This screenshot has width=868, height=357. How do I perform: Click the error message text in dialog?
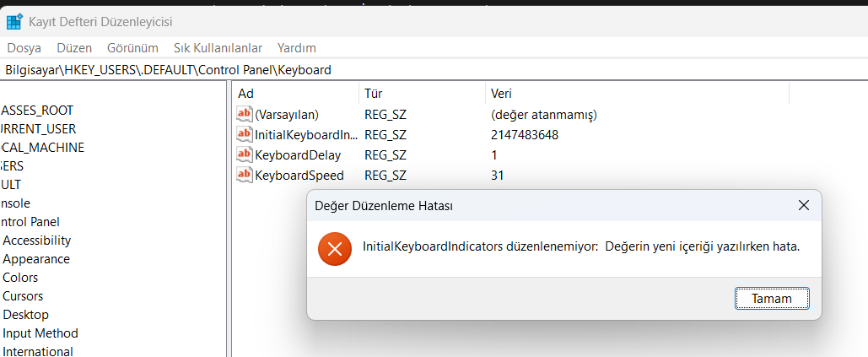point(581,246)
